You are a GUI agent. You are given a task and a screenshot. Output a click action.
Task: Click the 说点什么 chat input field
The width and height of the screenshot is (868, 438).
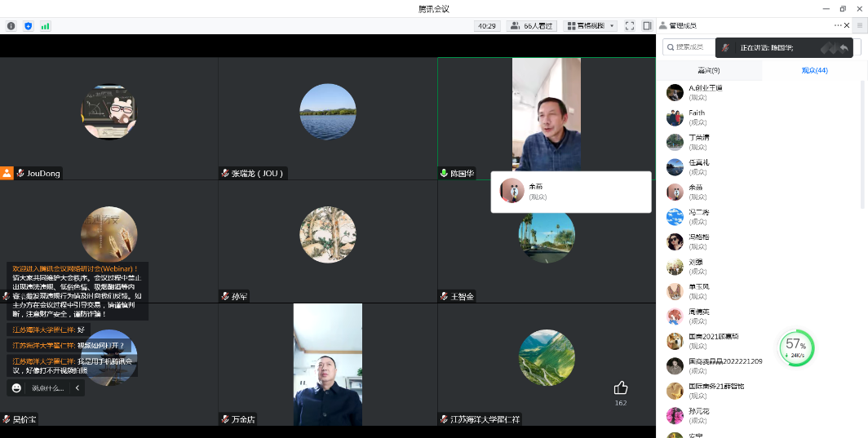pos(48,388)
